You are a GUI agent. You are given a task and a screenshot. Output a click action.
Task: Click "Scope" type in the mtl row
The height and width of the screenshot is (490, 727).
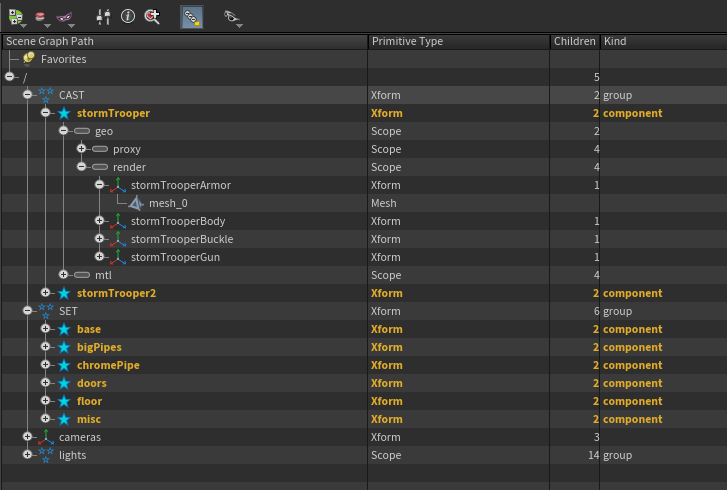(386, 275)
